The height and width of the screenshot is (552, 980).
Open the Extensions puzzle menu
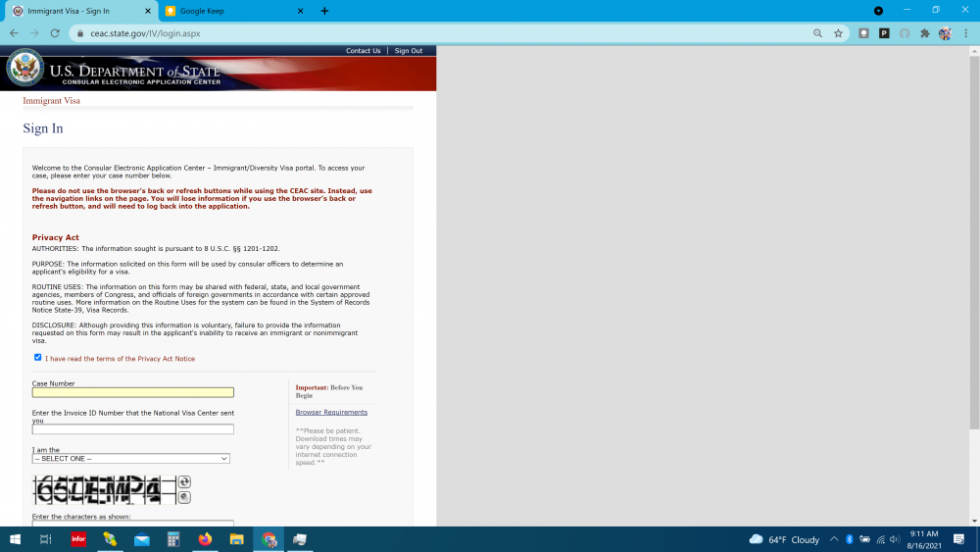[x=925, y=33]
